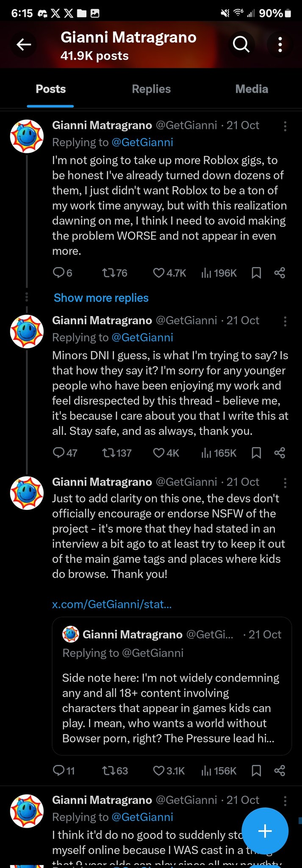Open more options for the Minors DNI post
Viewport: 302px width, 868px height.
tap(285, 321)
